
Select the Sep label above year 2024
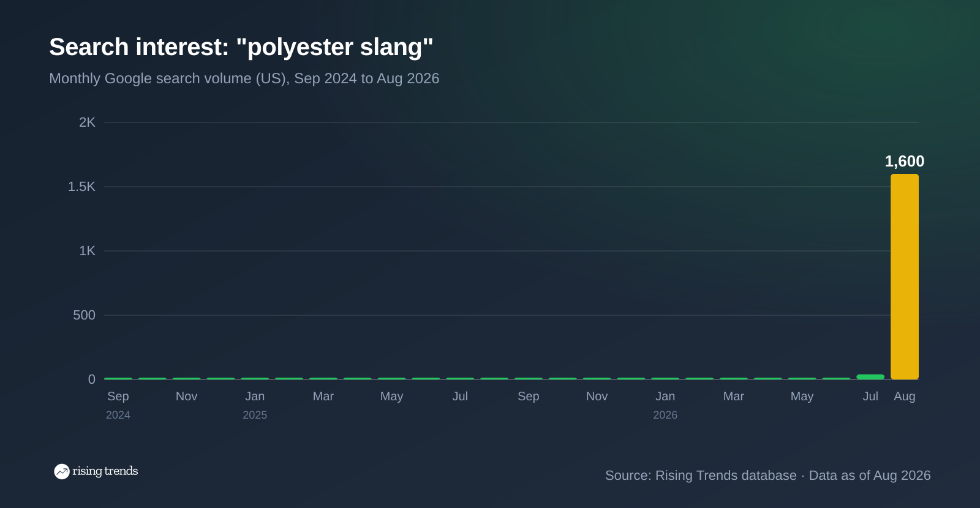[118, 397]
